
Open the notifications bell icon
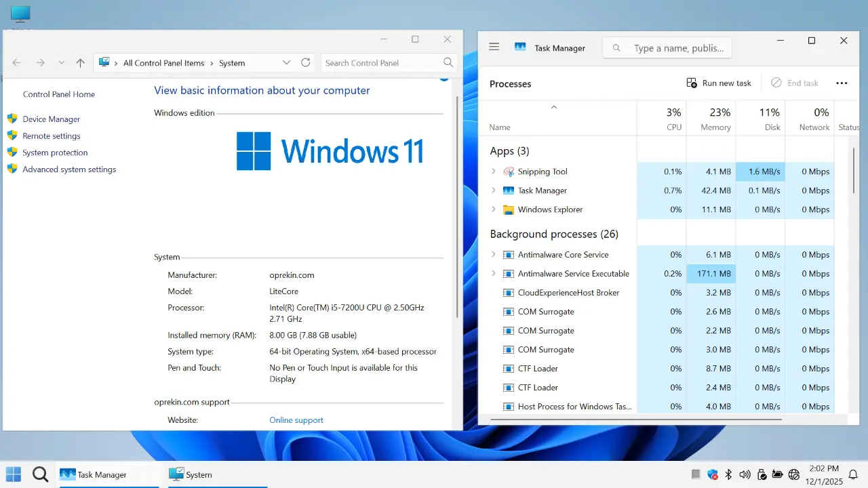pyautogui.click(x=854, y=474)
